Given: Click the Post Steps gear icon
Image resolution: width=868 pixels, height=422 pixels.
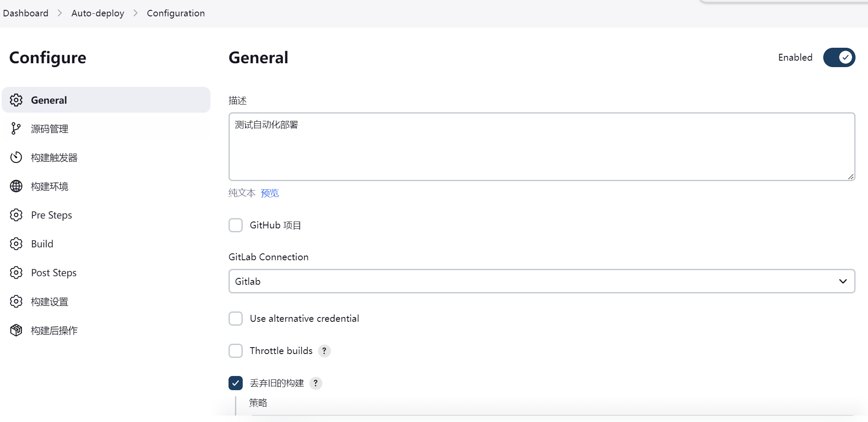Looking at the screenshot, I should [x=16, y=273].
